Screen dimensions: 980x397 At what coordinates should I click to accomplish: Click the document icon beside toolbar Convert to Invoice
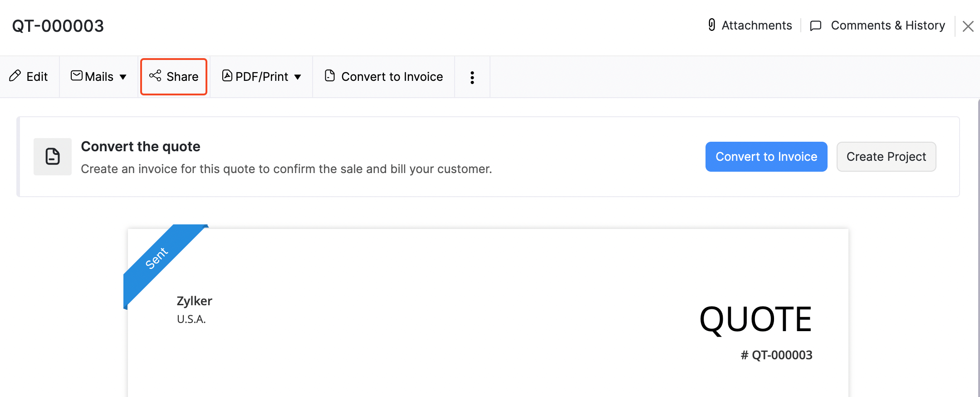pyautogui.click(x=330, y=76)
